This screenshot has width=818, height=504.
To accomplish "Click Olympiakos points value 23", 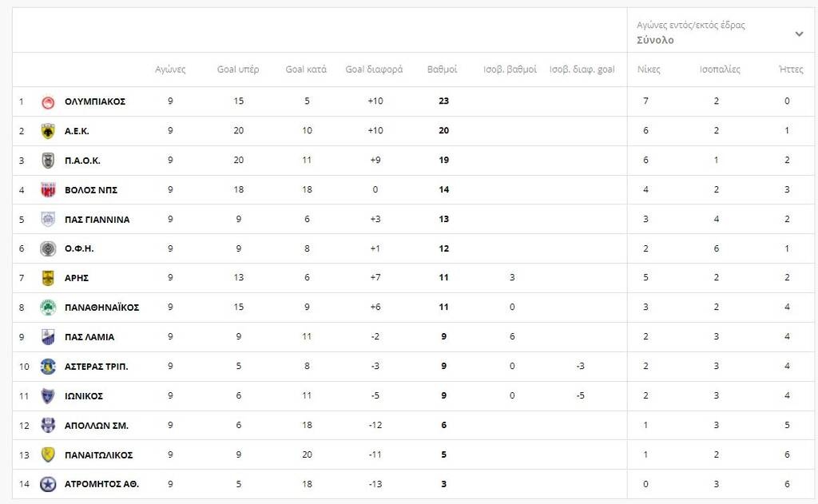I will [x=443, y=101].
